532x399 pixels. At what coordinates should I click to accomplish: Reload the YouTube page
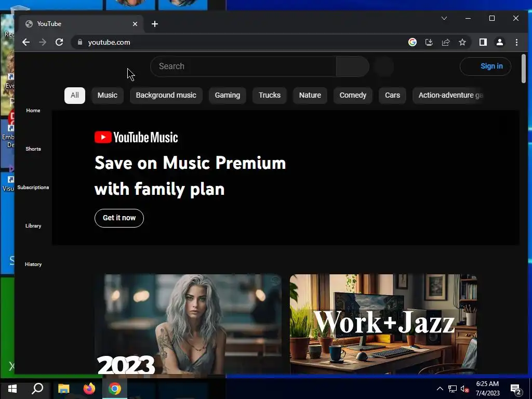pos(59,42)
